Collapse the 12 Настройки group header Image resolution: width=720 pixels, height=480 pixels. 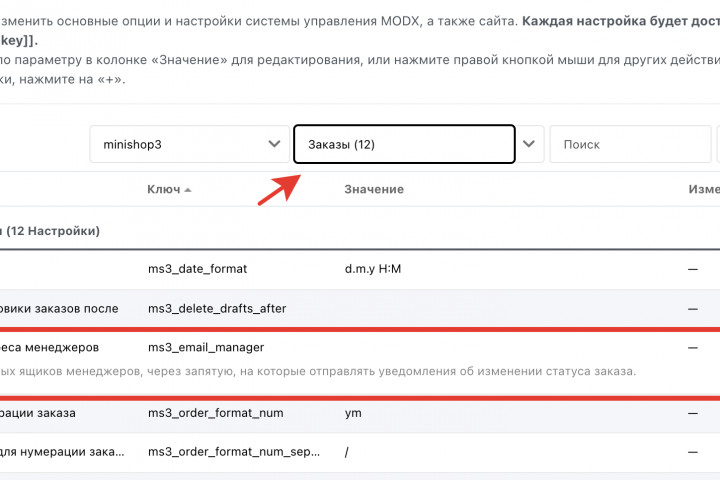[50, 230]
